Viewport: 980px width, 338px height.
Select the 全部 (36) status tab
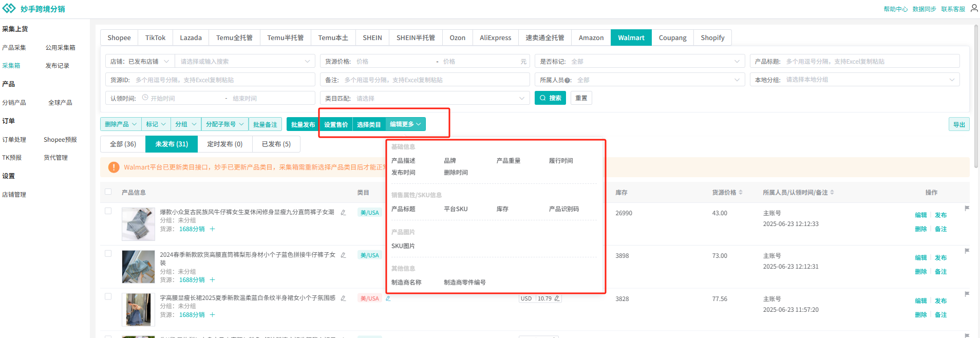(x=123, y=144)
